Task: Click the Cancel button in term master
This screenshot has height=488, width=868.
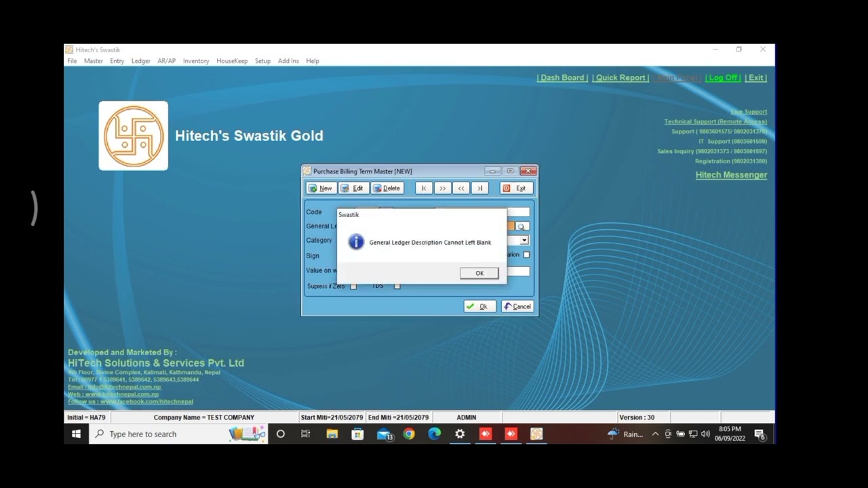Action: coord(517,306)
